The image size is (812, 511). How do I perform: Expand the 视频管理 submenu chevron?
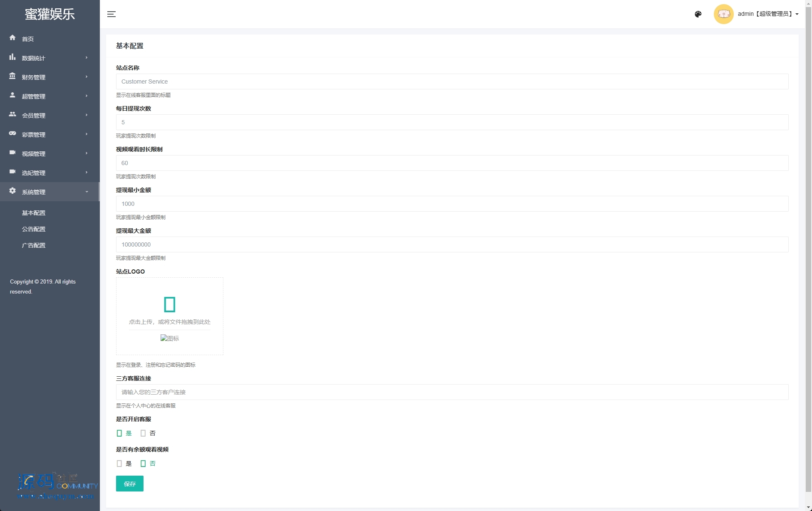coord(87,153)
